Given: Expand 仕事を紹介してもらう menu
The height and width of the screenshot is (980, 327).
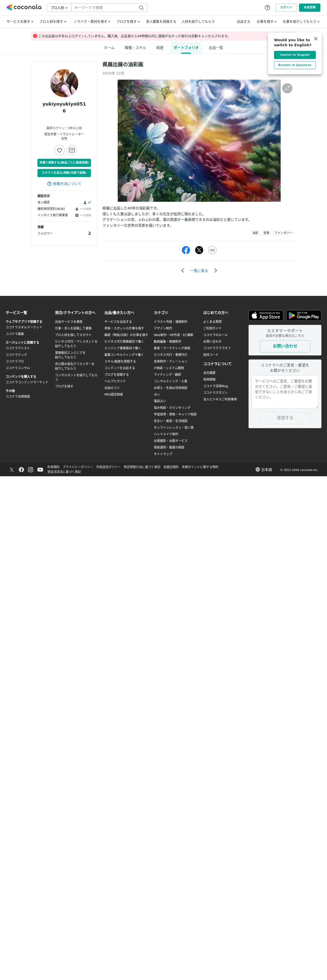Looking at the screenshot, I should coord(301,22).
